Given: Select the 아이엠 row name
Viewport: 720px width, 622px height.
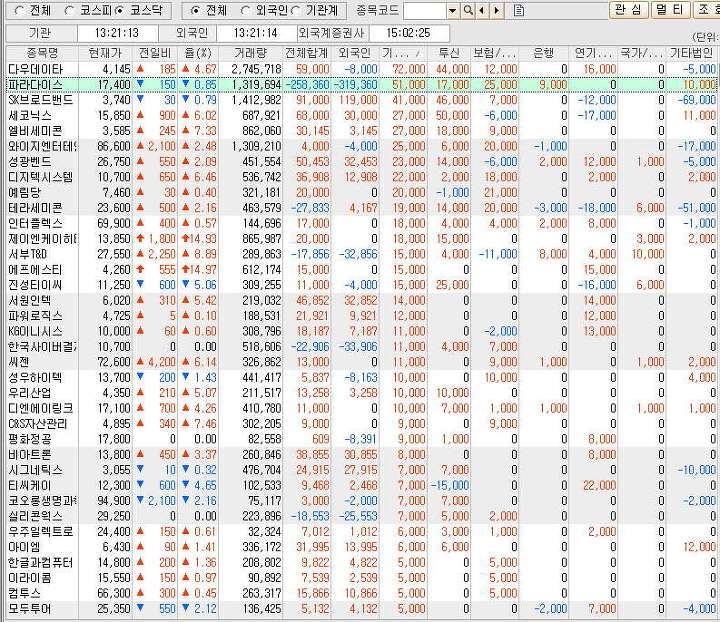Looking at the screenshot, I should point(25,547).
